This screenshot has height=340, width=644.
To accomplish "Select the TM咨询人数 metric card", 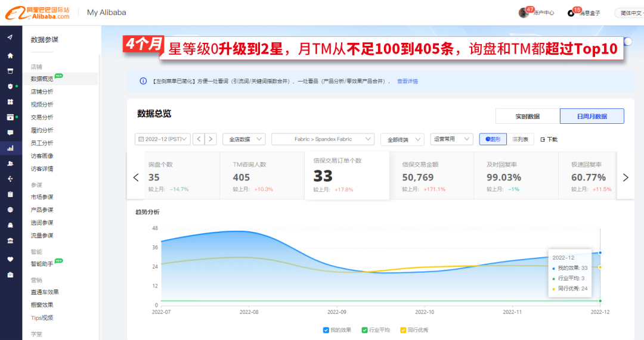I will (262, 176).
